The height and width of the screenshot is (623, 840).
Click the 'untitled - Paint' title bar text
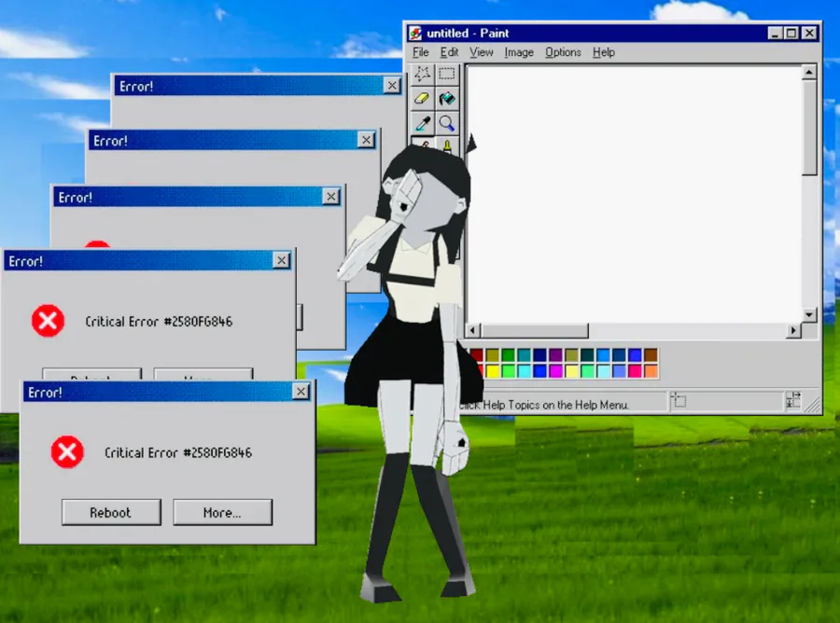(468, 34)
